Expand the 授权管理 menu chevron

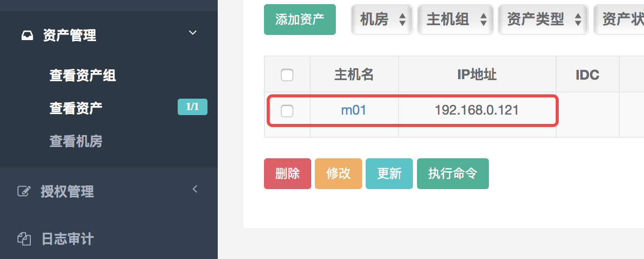click(195, 189)
